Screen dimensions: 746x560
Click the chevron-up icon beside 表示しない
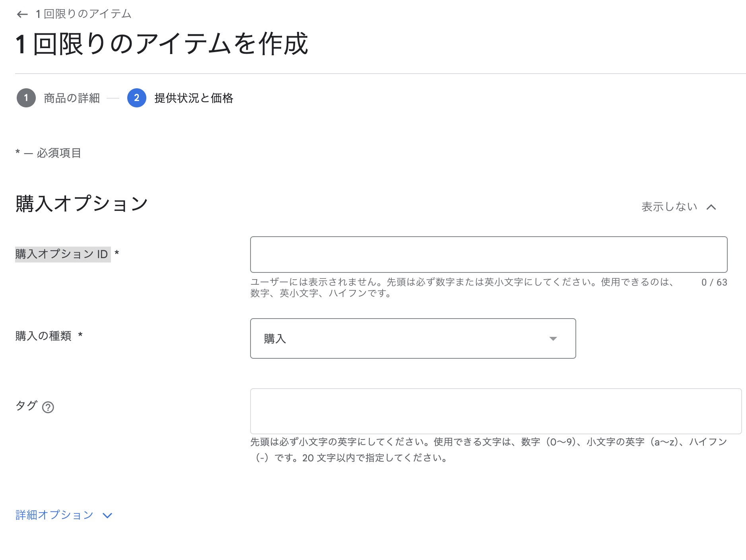(x=711, y=207)
